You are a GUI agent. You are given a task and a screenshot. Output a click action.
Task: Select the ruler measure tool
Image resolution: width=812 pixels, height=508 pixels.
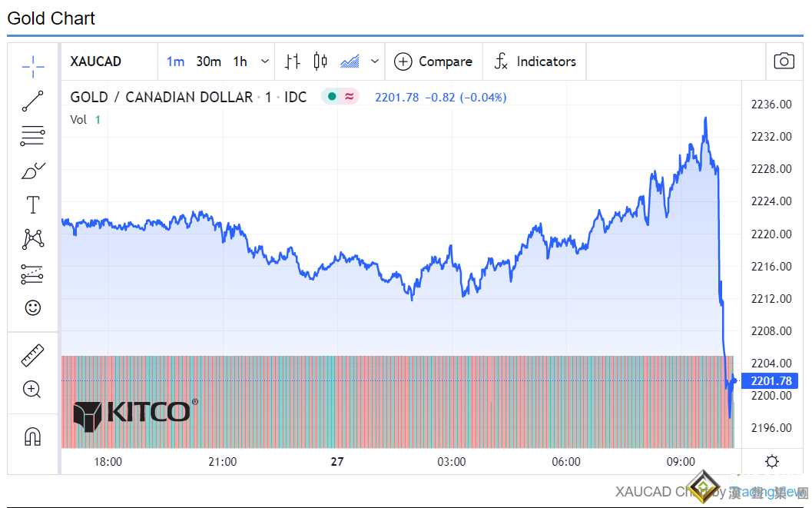(x=33, y=355)
